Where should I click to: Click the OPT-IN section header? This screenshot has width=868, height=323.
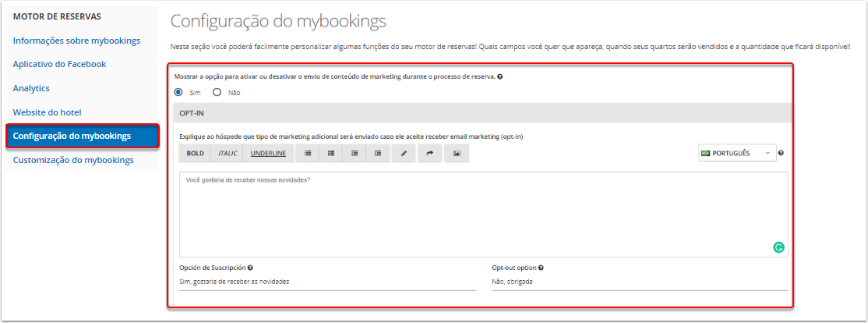click(483, 112)
